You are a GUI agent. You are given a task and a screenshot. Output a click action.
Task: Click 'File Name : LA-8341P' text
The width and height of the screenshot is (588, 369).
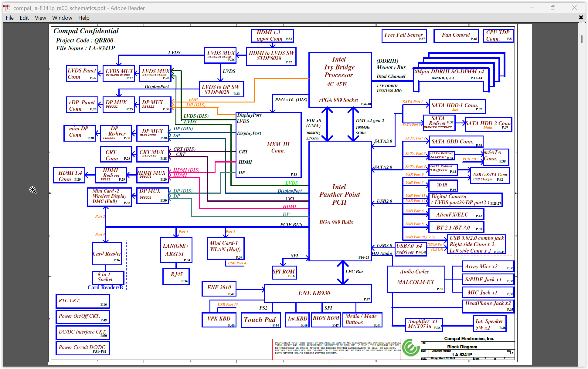tap(85, 48)
